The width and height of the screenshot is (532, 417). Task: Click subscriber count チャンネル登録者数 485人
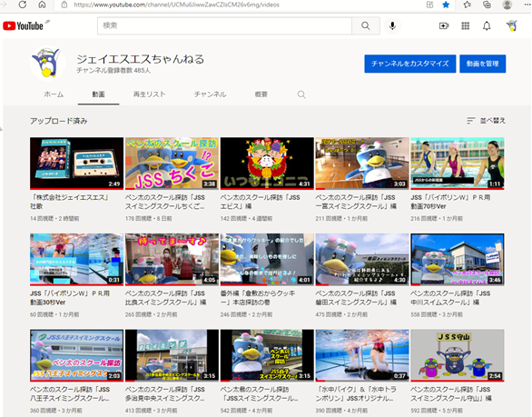(113, 71)
